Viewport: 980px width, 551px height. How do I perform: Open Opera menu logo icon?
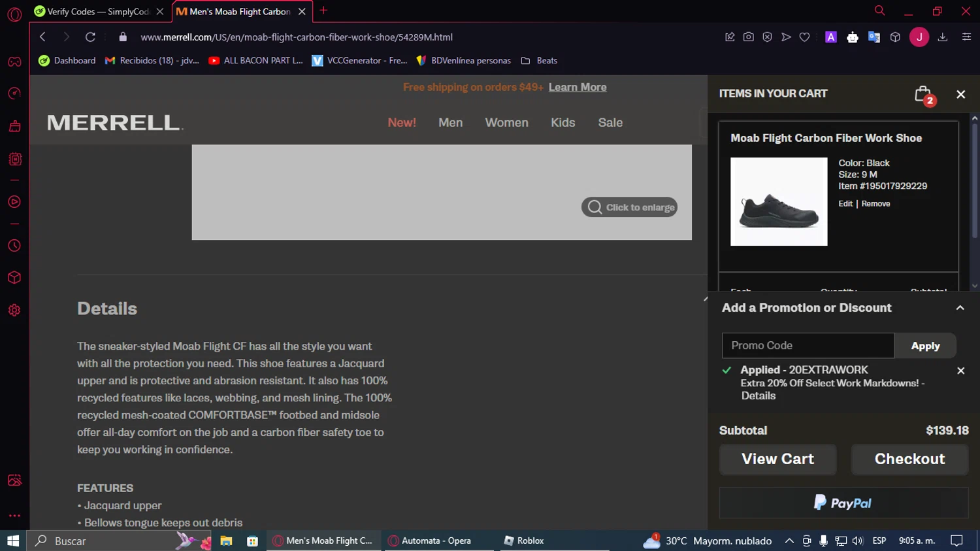coord(14,14)
